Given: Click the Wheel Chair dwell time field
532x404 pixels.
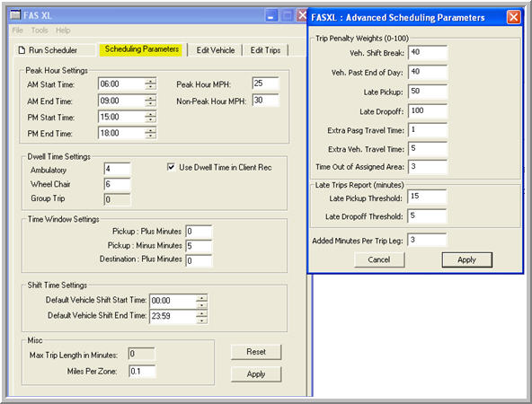Looking at the screenshot, I should [x=117, y=184].
